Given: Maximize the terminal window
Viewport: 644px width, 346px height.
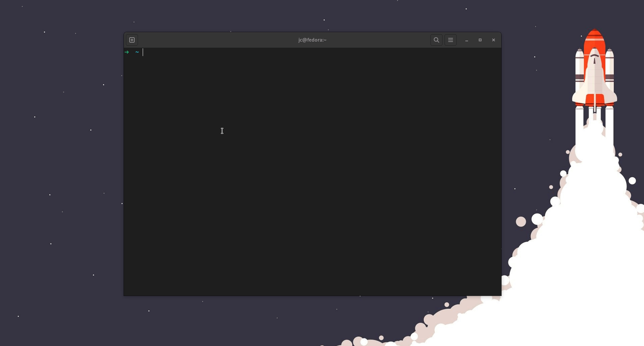Looking at the screenshot, I should point(480,40).
